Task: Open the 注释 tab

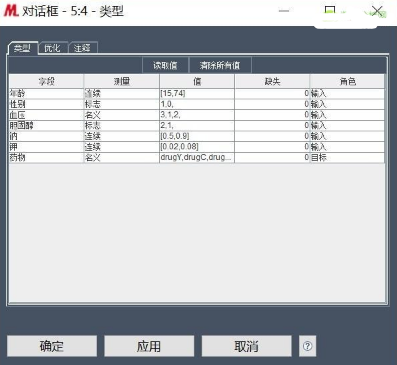Action: [83, 48]
